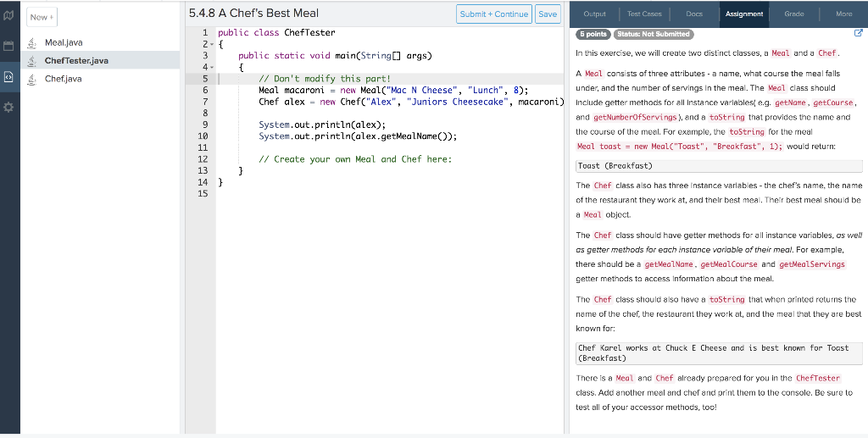Click the getCourse code term

pos(833,103)
